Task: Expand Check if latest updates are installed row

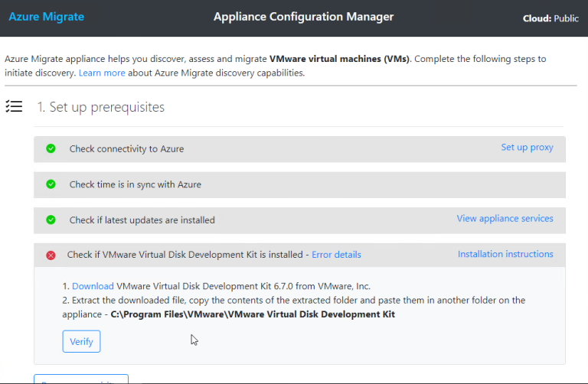Action: click(x=299, y=220)
